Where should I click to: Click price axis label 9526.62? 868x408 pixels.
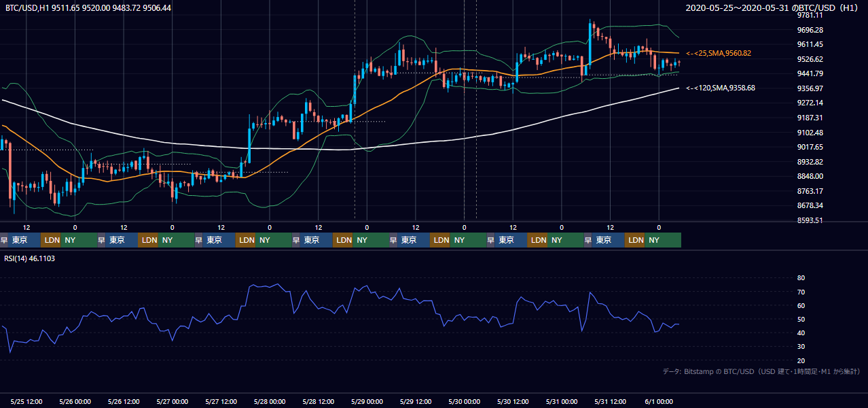[x=810, y=59]
